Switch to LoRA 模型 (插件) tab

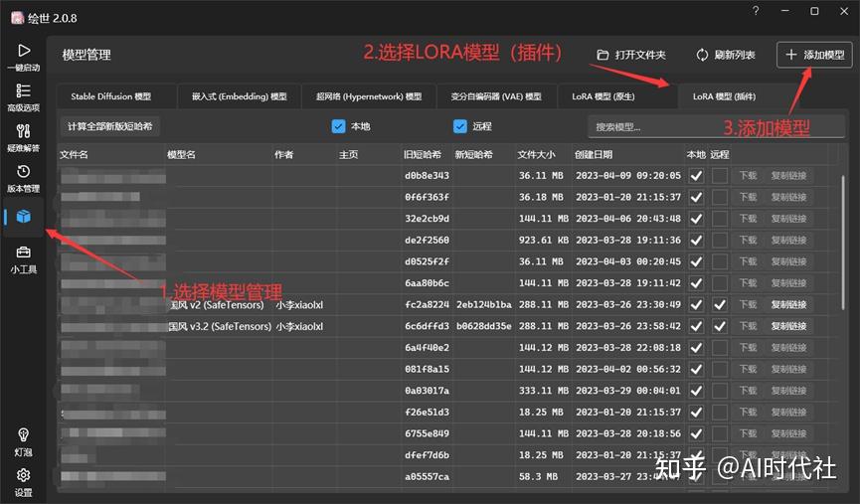724,96
